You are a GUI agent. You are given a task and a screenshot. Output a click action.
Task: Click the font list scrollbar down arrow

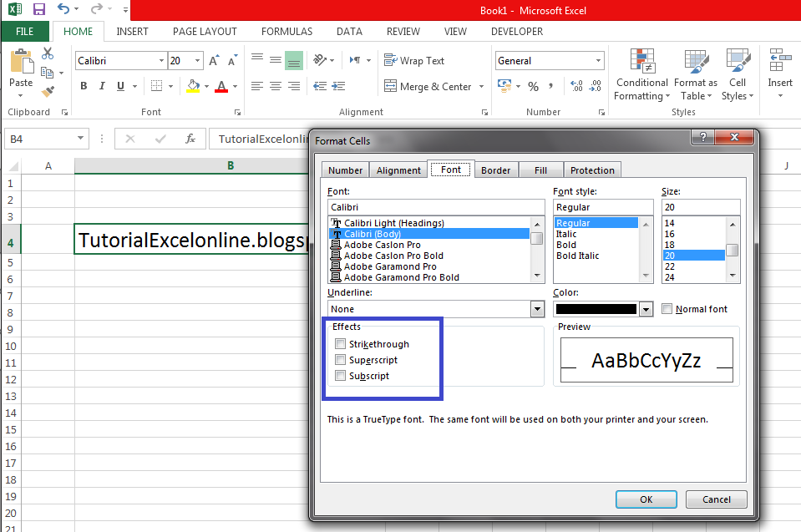pos(537,276)
